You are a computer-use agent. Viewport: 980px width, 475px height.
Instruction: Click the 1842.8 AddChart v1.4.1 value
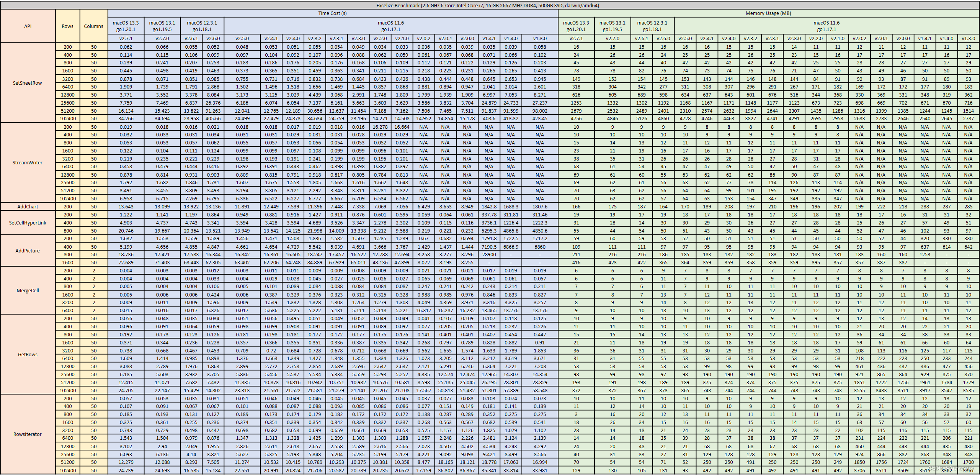pos(489,207)
